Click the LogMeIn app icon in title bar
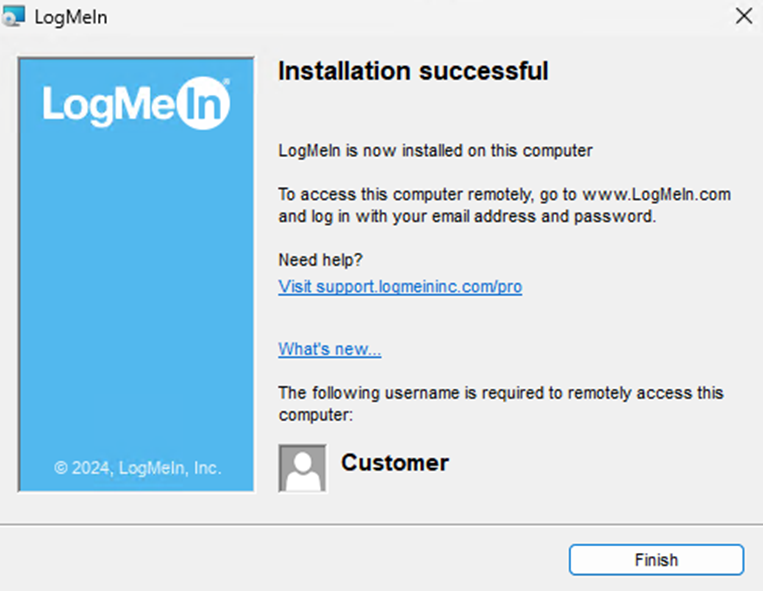 pos(16,17)
